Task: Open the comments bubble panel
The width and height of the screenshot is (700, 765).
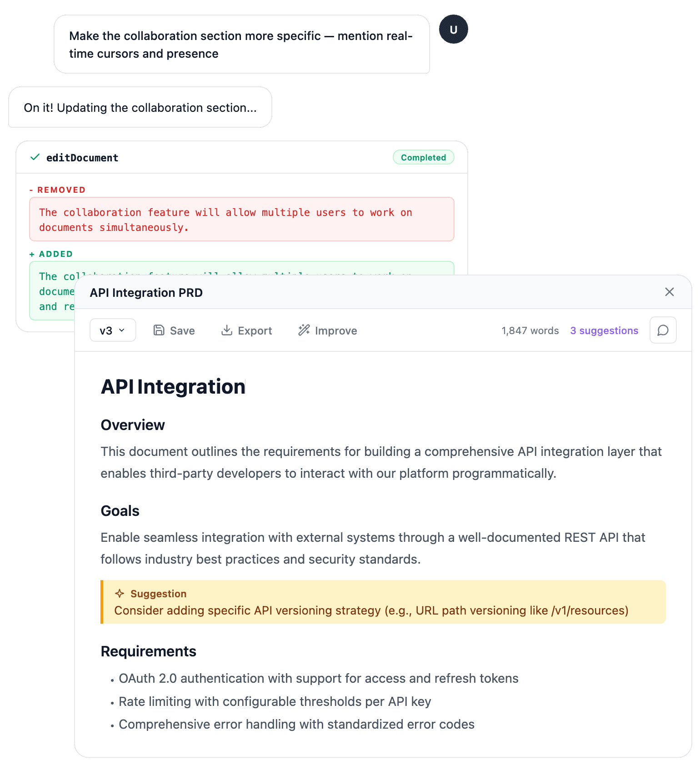Action: tap(663, 330)
